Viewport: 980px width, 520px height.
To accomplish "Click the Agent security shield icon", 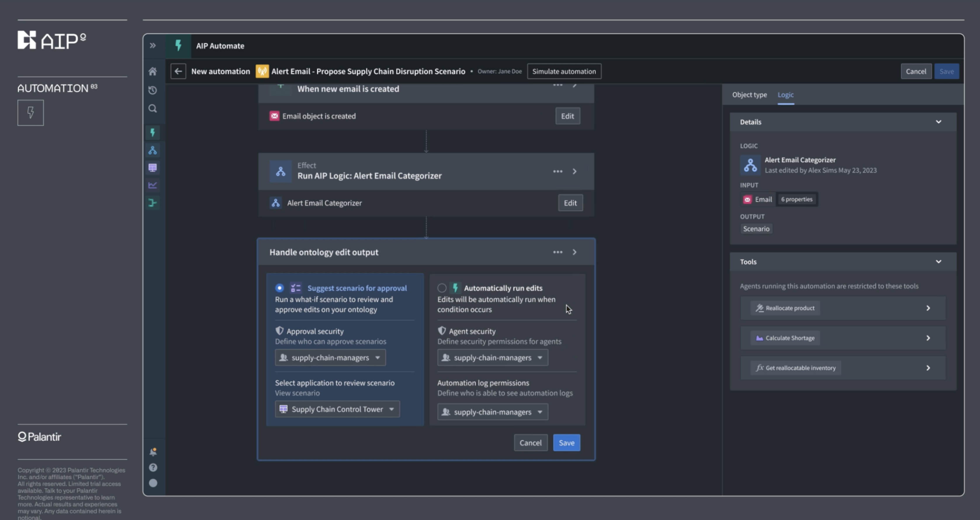I will pyautogui.click(x=442, y=331).
